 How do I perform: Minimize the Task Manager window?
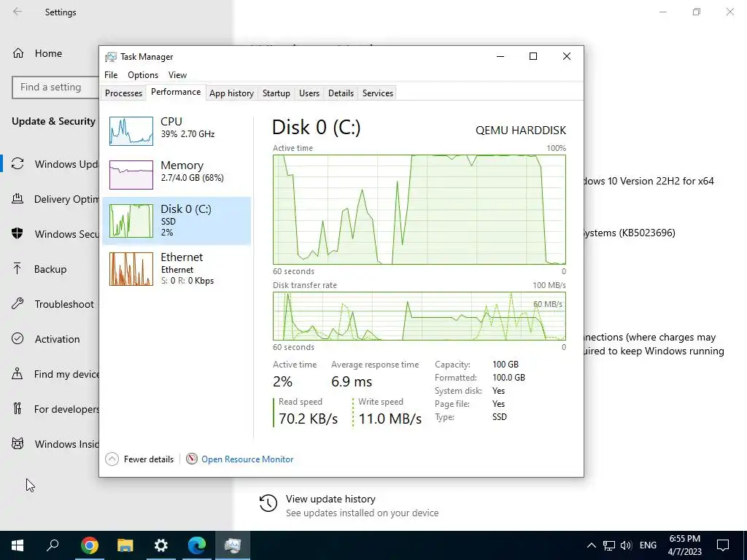point(500,56)
